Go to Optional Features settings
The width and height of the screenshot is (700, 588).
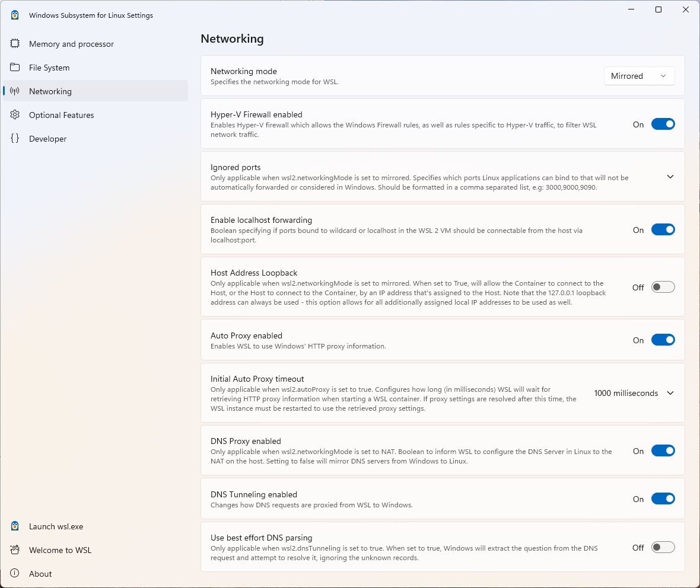[96, 114]
